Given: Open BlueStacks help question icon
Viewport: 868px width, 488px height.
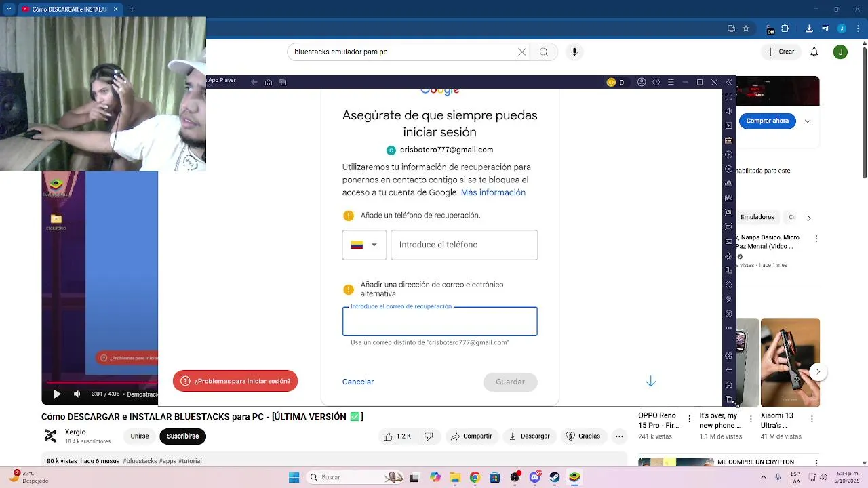Looking at the screenshot, I should coord(656,82).
